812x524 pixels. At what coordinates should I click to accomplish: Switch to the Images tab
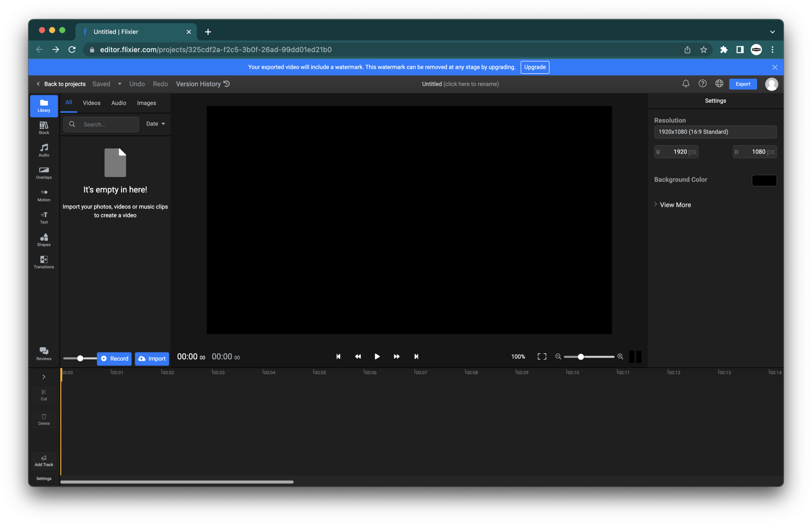pos(146,103)
